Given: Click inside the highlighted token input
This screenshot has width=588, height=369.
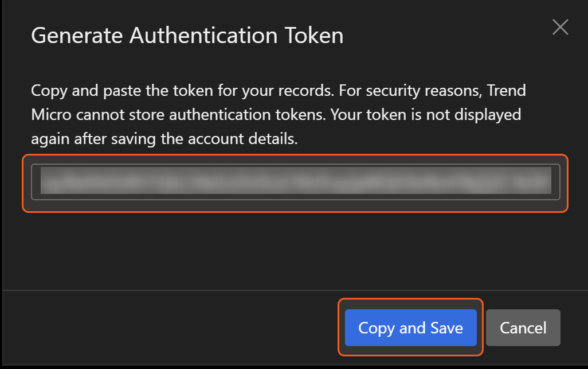Looking at the screenshot, I should point(295,182).
